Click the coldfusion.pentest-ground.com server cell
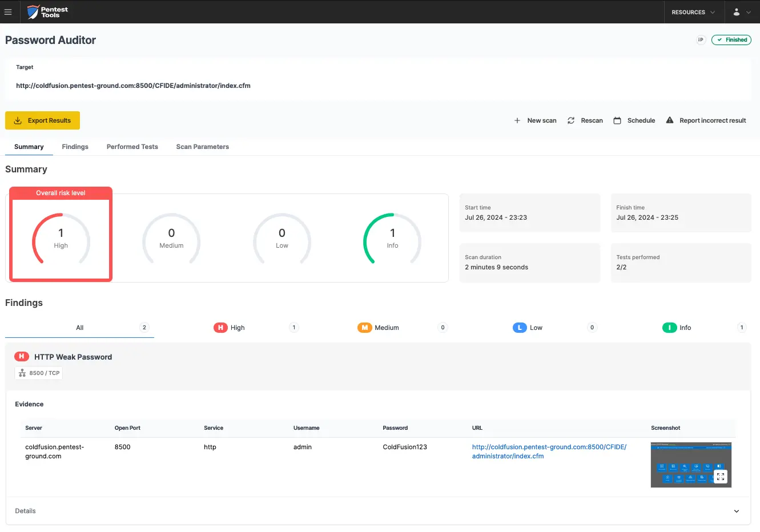This screenshot has height=532, width=760. [x=55, y=452]
